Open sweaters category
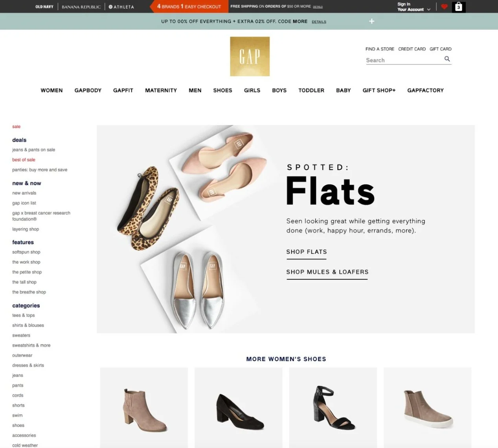 click(21, 335)
